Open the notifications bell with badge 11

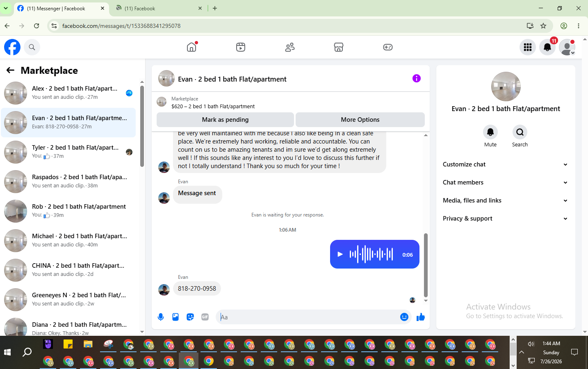tap(547, 47)
